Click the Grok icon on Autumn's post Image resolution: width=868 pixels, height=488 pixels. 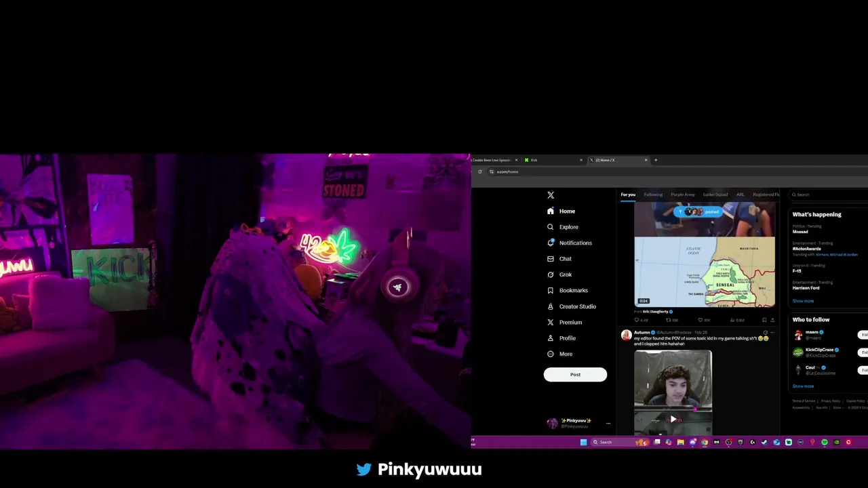766,332
